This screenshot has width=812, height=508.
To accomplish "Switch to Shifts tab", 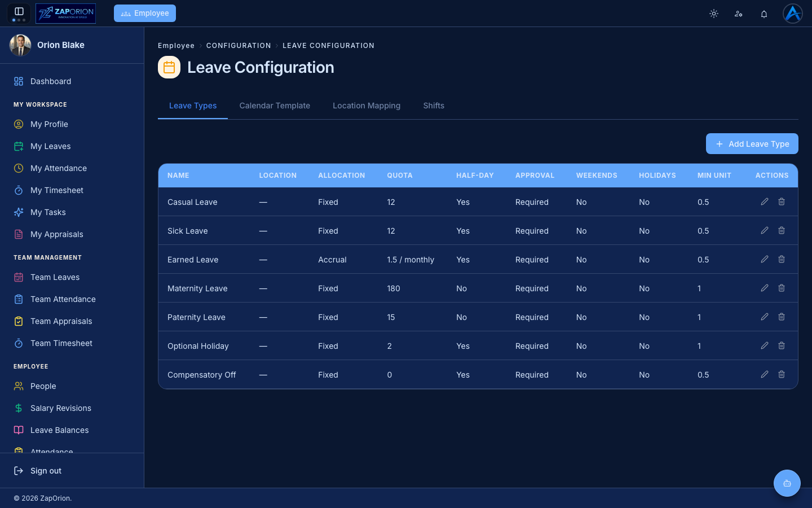I will pos(434,106).
